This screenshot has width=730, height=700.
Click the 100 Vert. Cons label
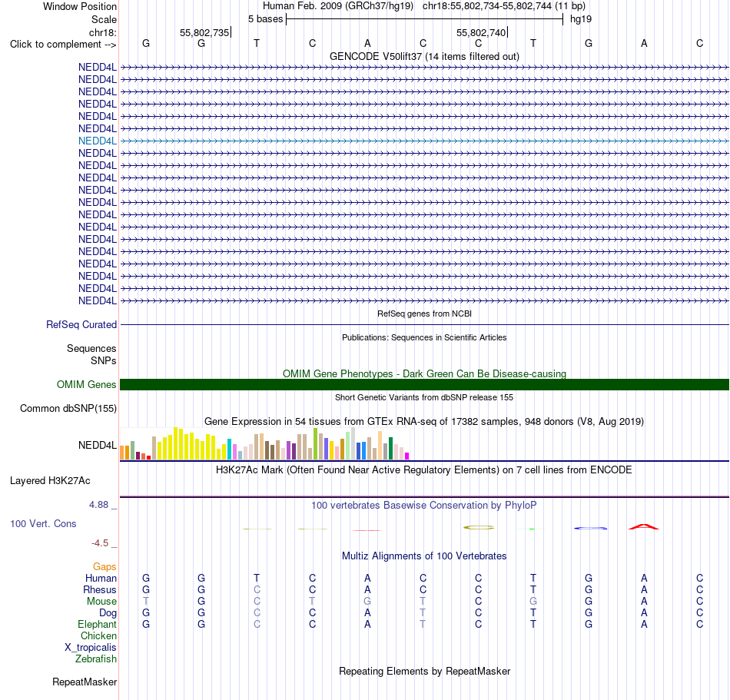[x=43, y=523]
